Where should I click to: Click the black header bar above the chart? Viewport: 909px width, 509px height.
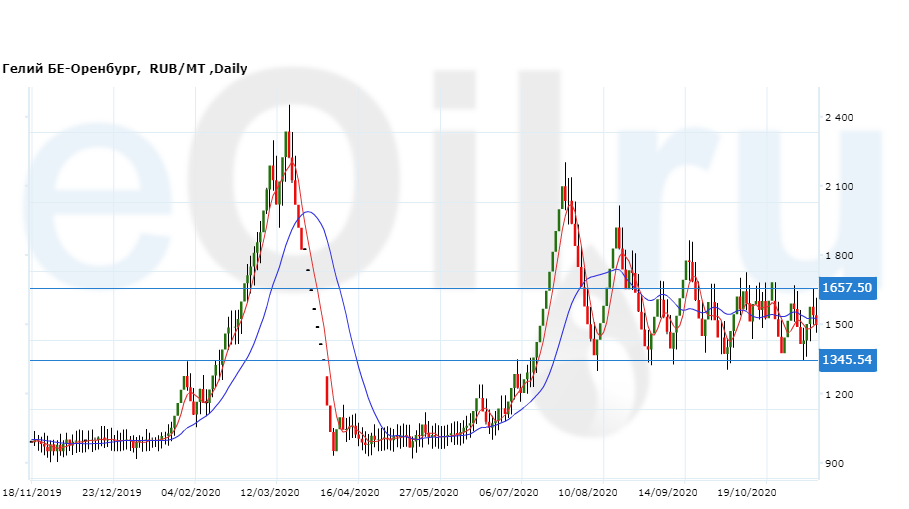(454, 28)
